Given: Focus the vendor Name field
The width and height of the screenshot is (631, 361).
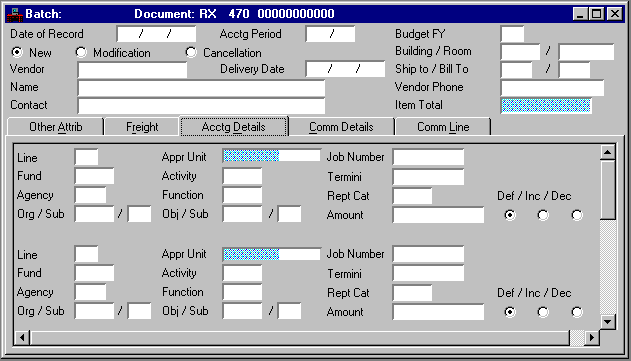Looking at the screenshot, I should pos(201,88).
